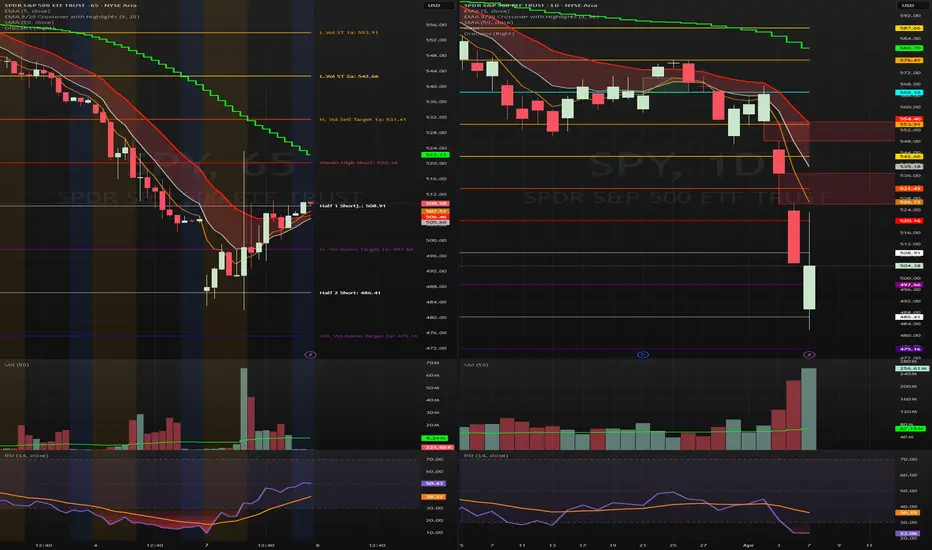Click 256.61M volume tag on right chart
Image resolution: width=932 pixels, height=550 pixels.
click(x=911, y=369)
